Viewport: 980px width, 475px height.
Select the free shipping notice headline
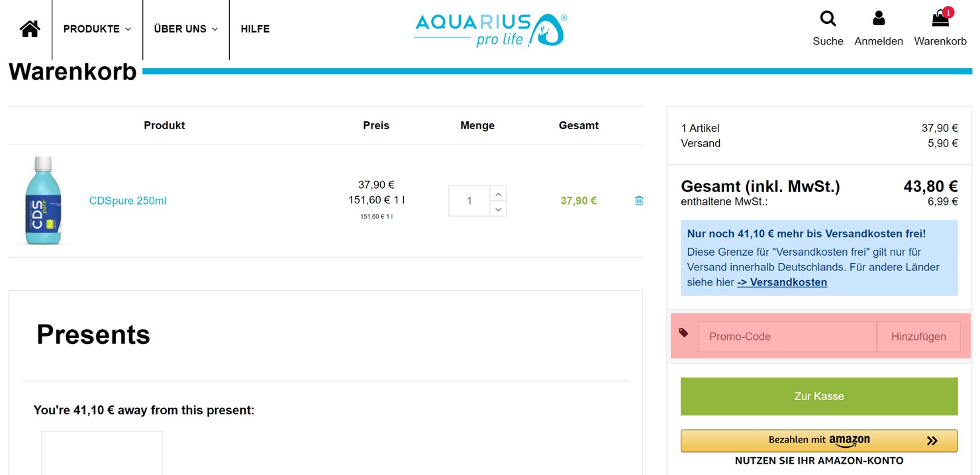point(807,233)
